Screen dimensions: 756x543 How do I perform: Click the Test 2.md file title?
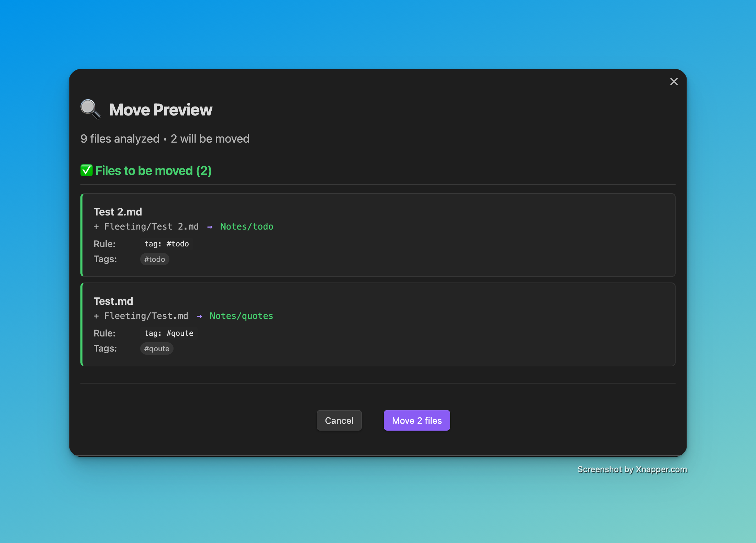pyautogui.click(x=118, y=212)
